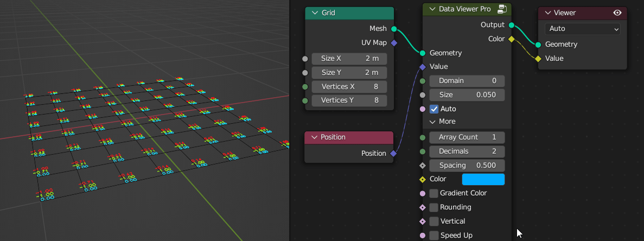Click the Vertical input socket

423,221
